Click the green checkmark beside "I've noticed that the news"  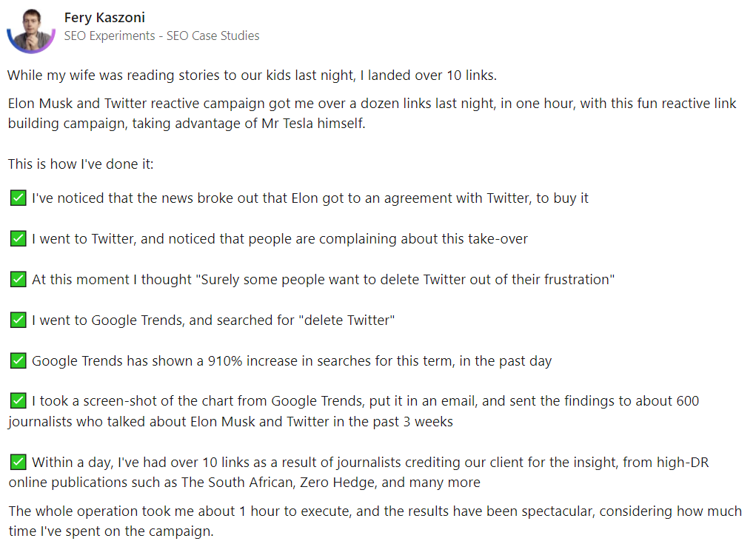pyautogui.click(x=19, y=198)
